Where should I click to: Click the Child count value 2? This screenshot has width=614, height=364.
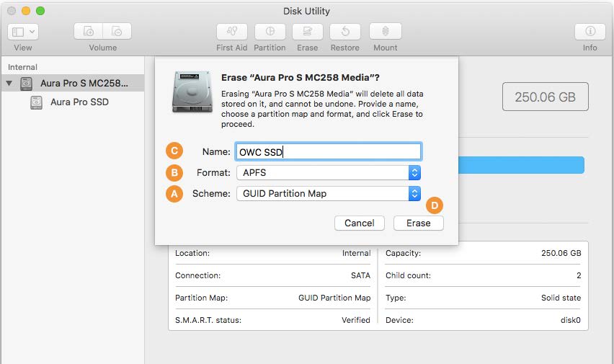click(x=579, y=275)
